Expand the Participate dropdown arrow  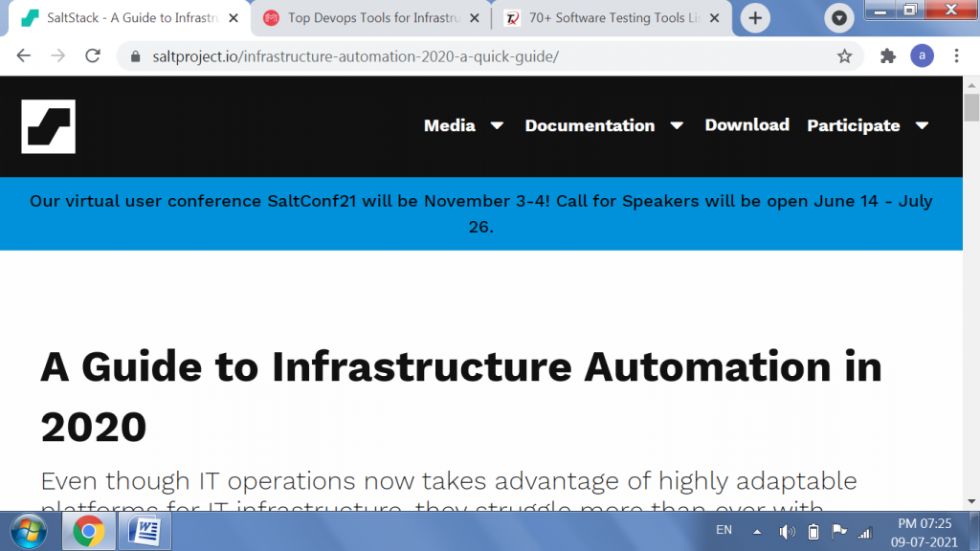click(x=922, y=125)
